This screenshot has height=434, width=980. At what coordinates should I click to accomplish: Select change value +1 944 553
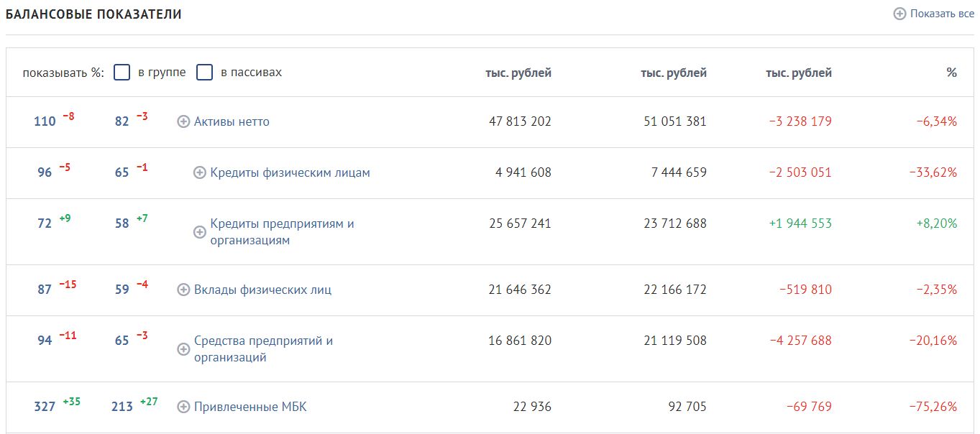[x=800, y=223]
